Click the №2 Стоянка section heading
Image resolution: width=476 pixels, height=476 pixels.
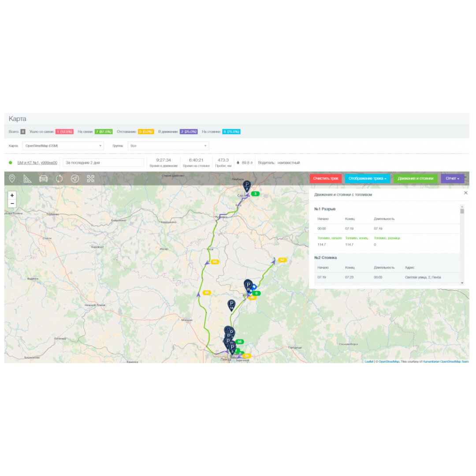325,258
